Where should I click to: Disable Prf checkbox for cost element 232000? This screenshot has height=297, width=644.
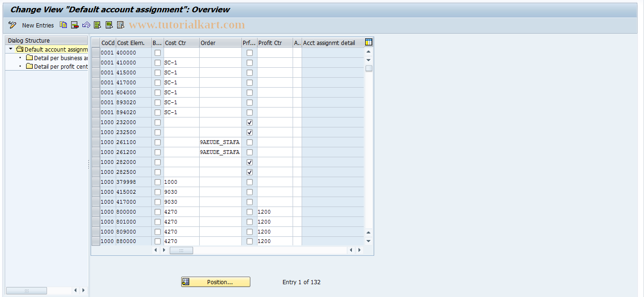(249, 122)
